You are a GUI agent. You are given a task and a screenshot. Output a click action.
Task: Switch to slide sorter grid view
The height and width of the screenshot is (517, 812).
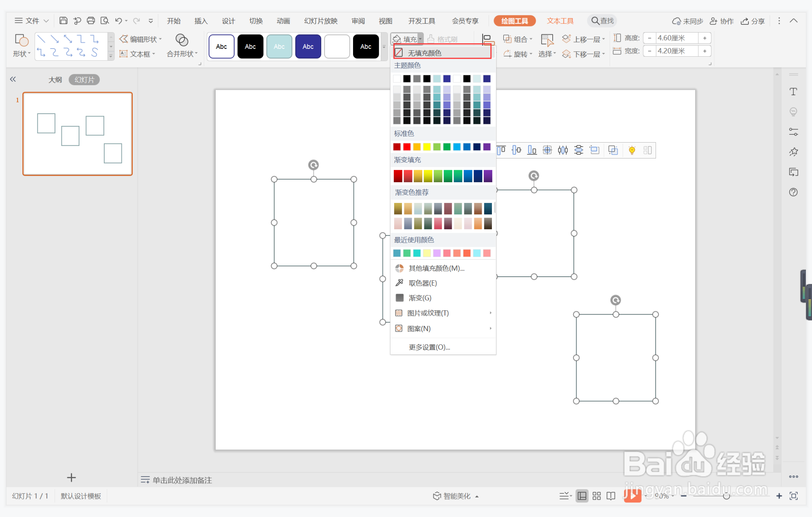pyautogui.click(x=597, y=496)
